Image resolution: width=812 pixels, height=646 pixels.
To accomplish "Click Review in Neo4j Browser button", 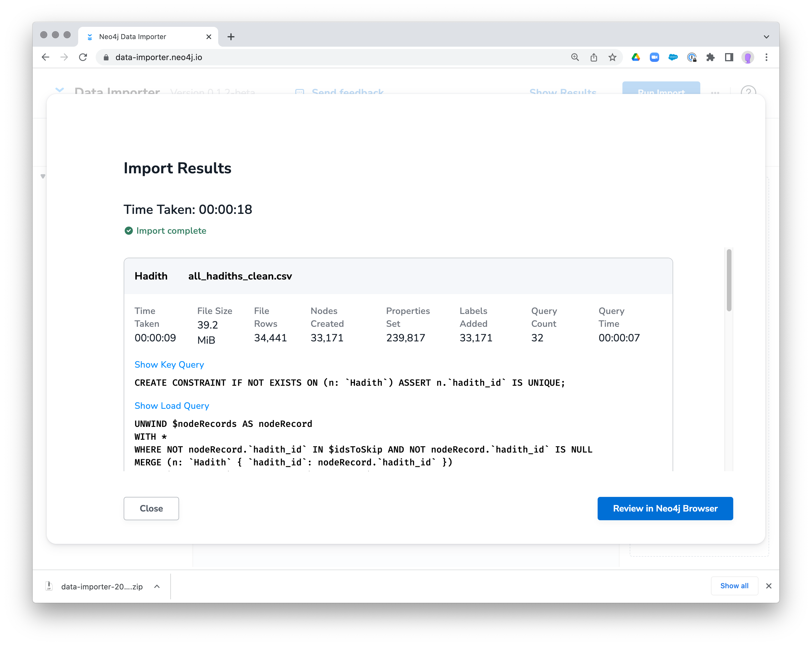I will coord(665,509).
